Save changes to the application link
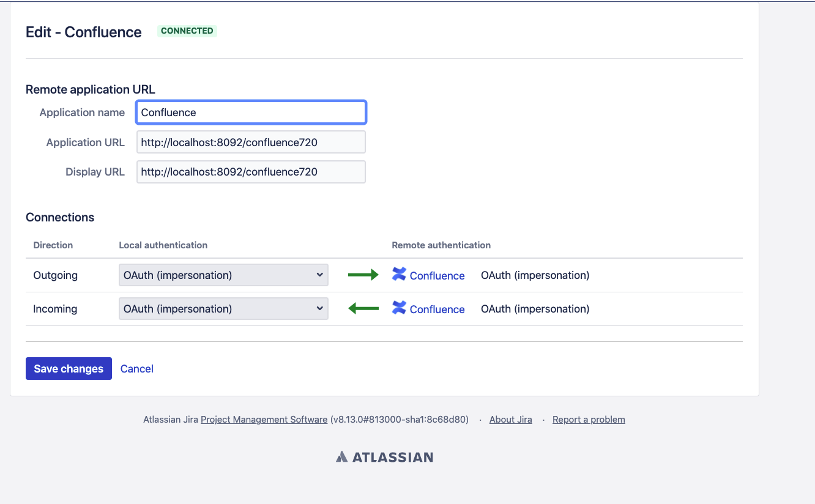 tap(69, 369)
